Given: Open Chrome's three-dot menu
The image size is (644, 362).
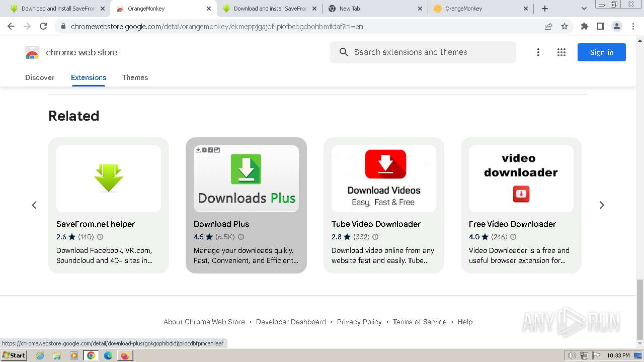Looking at the screenshot, I should pos(633,26).
